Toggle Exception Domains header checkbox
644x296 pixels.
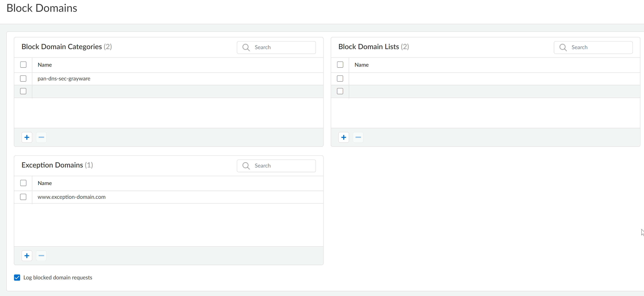pyautogui.click(x=23, y=183)
